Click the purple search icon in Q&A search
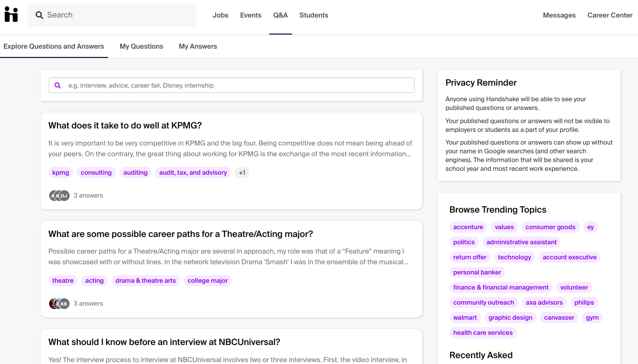 [58, 85]
